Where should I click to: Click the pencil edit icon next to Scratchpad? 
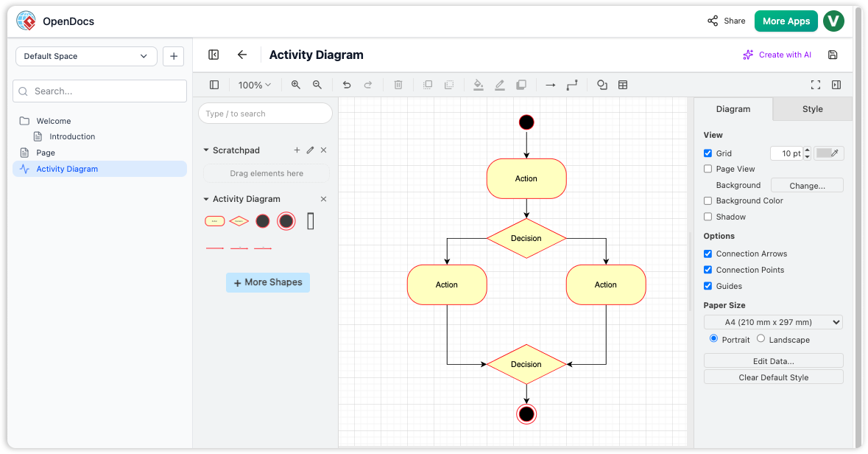click(x=310, y=150)
